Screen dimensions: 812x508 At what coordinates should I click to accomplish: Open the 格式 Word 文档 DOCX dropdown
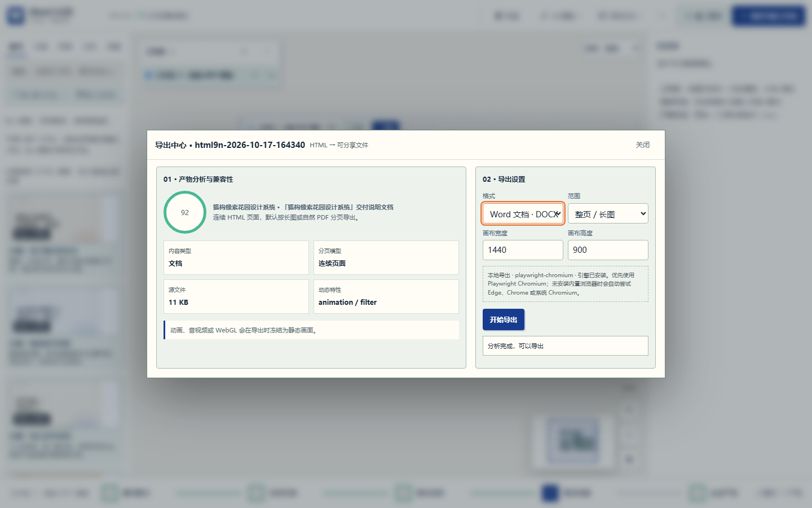[x=523, y=214]
